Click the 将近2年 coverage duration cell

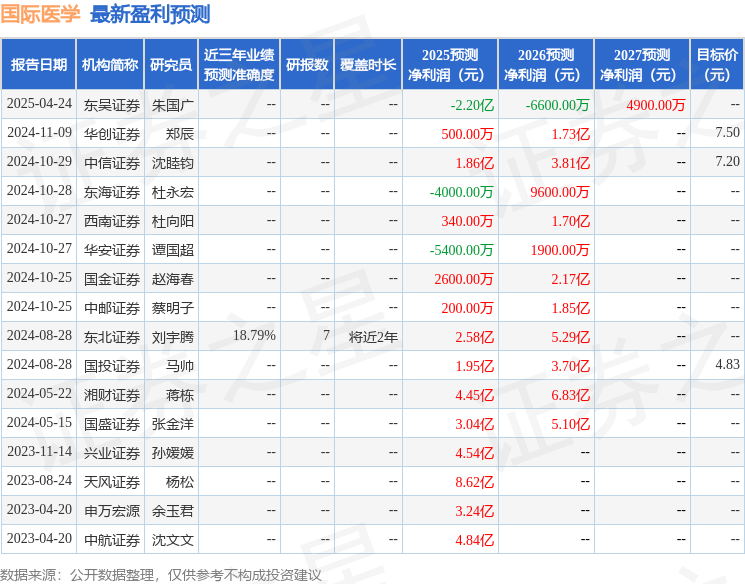[x=373, y=337]
